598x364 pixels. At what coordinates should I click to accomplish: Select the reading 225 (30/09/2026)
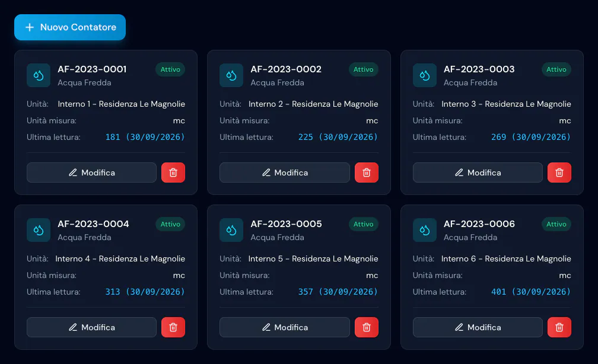pyautogui.click(x=338, y=137)
